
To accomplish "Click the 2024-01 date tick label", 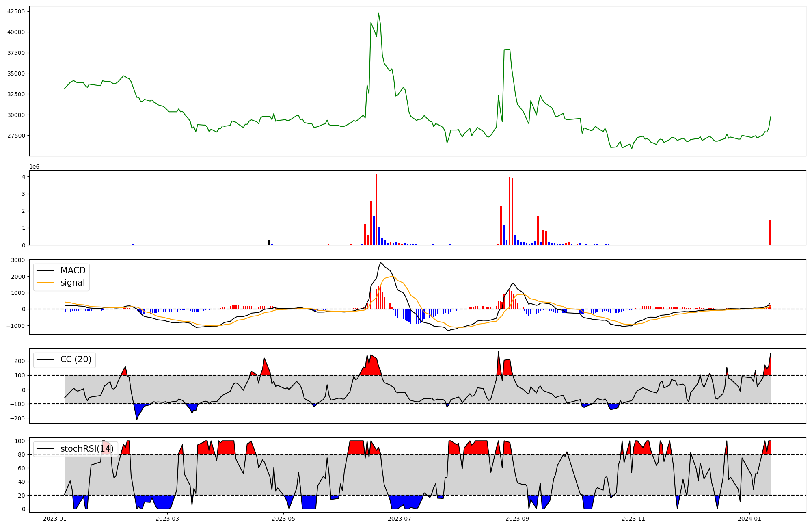I will [749, 519].
